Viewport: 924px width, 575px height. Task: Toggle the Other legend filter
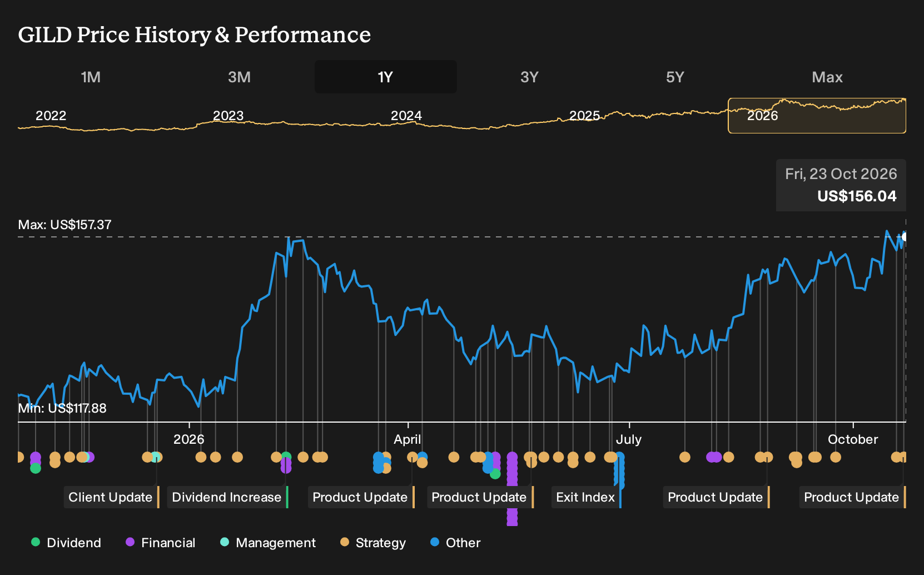tap(455, 543)
